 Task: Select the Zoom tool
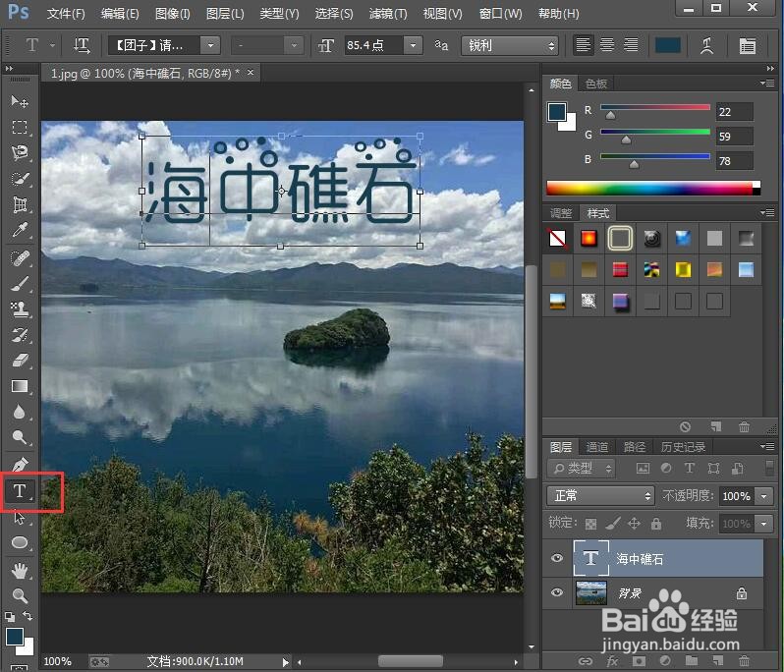click(x=20, y=596)
